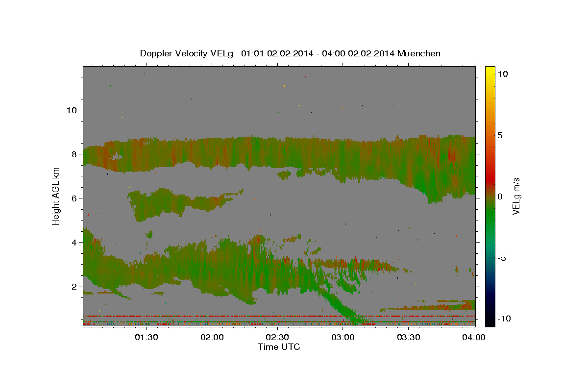Click the 03:00 time tick label
Viewport: 588px width, 392px height.
[x=343, y=337]
